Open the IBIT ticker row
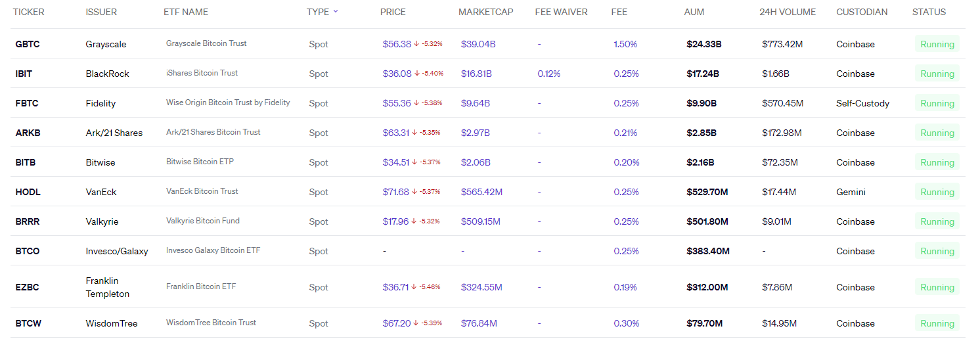This screenshot has height=341, width=980. (24, 74)
